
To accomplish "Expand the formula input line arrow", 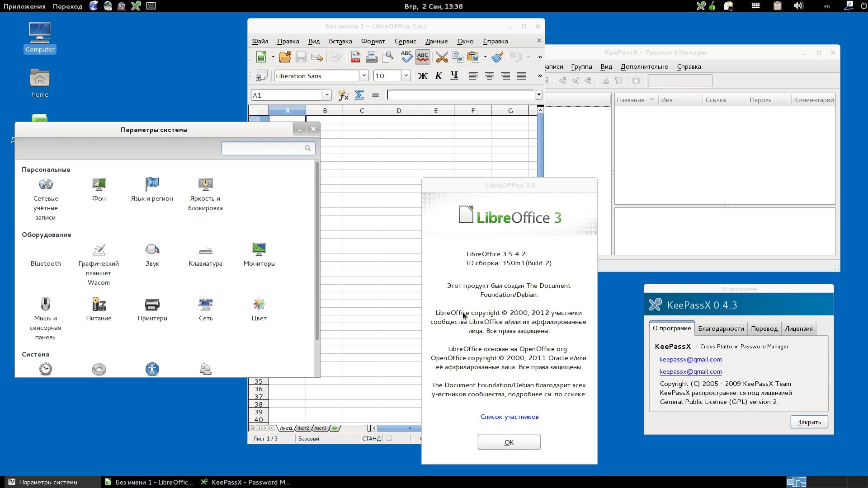I will point(539,95).
